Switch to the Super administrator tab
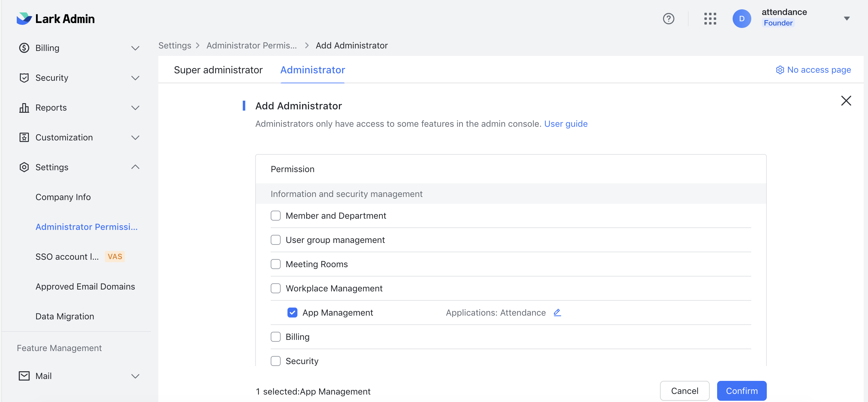Image resolution: width=868 pixels, height=402 pixels. pyautogui.click(x=218, y=70)
